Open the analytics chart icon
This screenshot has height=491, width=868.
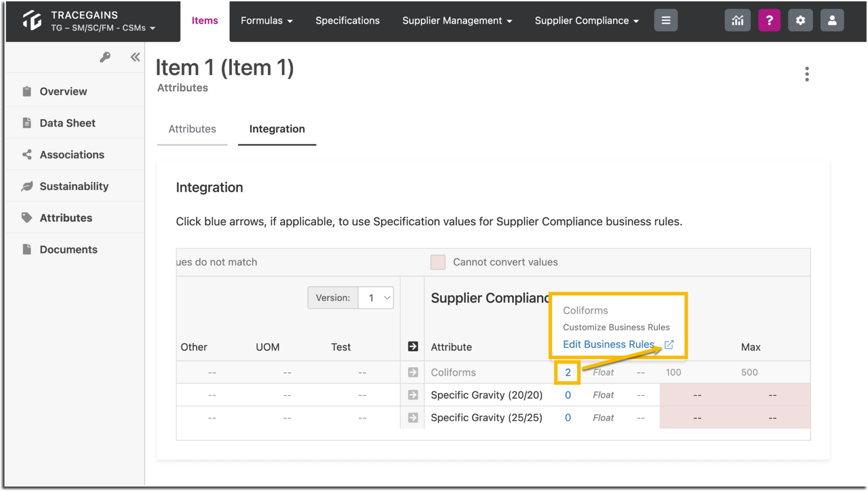click(x=737, y=20)
